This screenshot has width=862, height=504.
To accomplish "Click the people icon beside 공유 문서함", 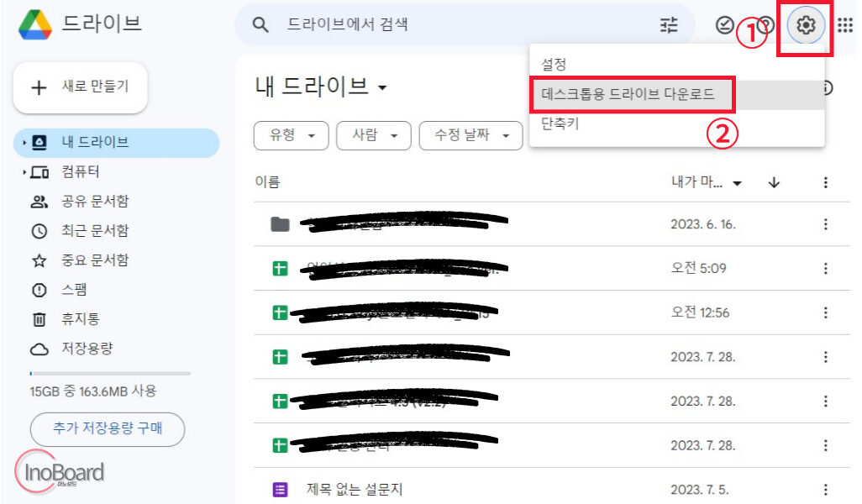I will tap(39, 202).
